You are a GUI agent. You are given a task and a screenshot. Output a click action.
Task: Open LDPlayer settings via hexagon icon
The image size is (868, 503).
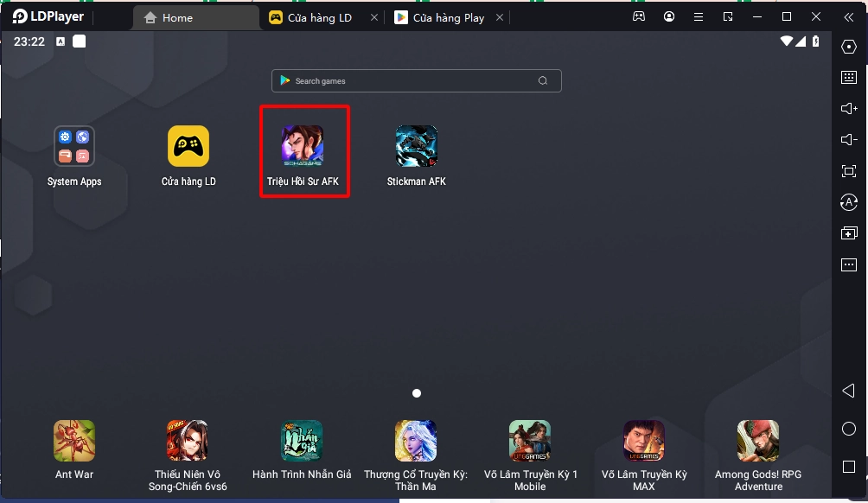tap(848, 47)
